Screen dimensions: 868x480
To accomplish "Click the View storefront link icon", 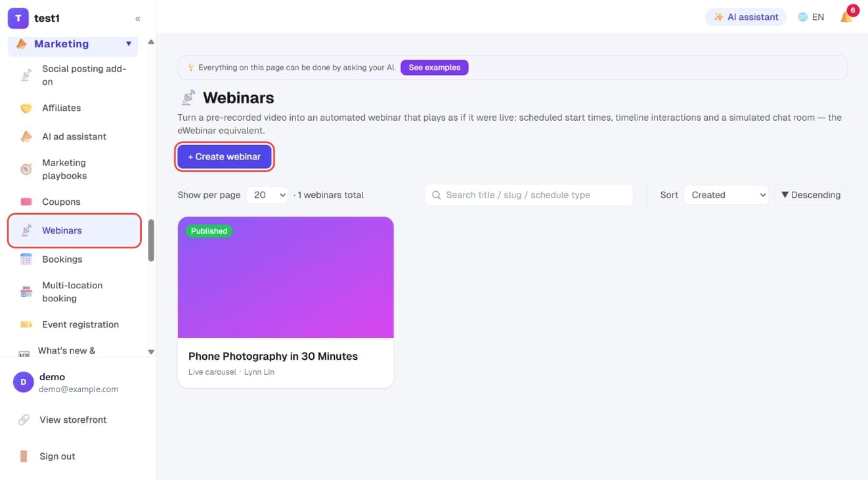I will pos(24,420).
